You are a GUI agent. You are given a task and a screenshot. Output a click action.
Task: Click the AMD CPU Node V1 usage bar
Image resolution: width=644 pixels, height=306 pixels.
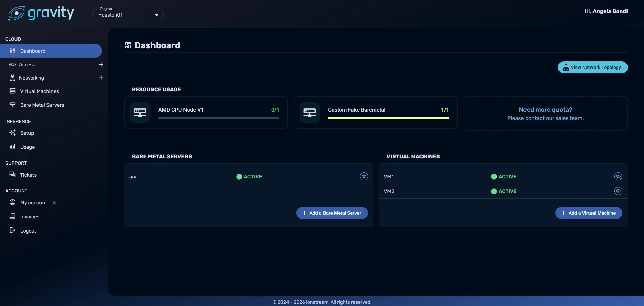click(219, 118)
